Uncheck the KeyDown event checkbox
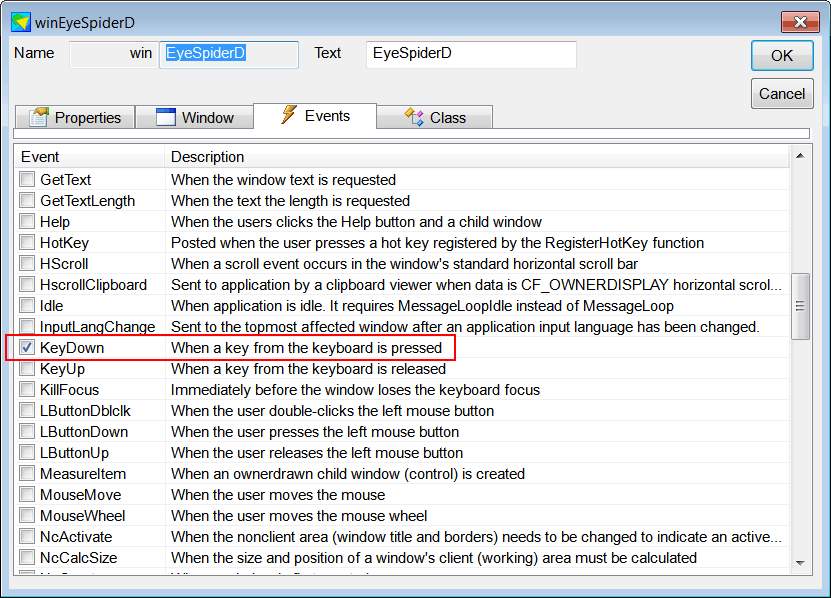This screenshot has width=831, height=598. click(26, 347)
